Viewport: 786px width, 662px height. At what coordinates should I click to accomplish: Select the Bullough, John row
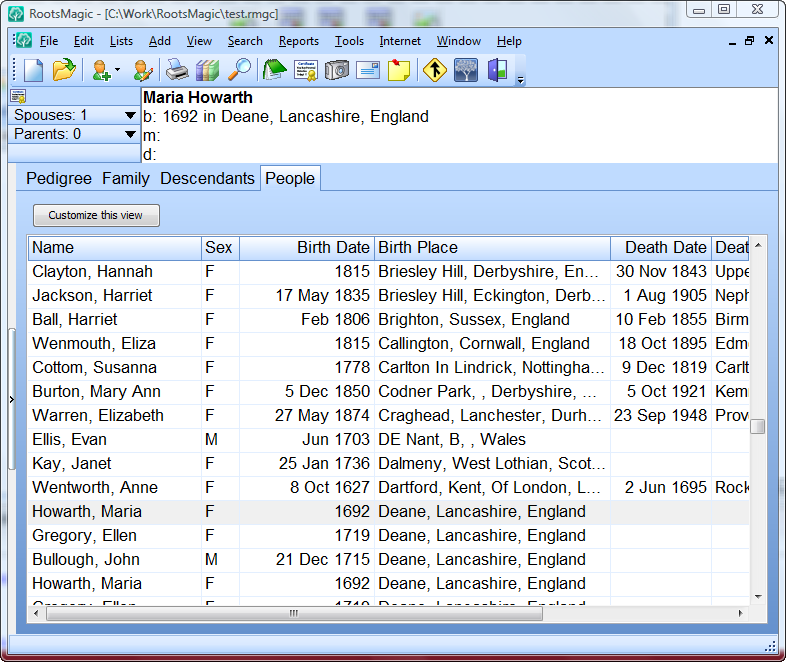point(388,560)
